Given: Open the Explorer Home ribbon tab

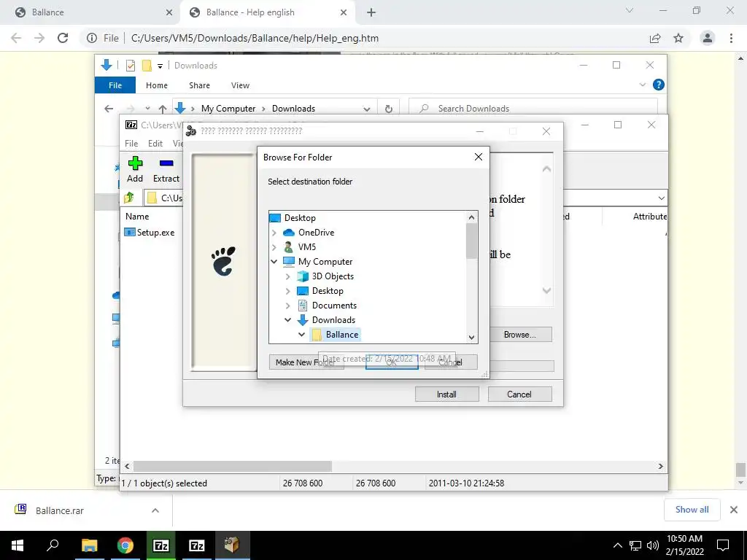Looking at the screenshot, I should pos(157,85).
